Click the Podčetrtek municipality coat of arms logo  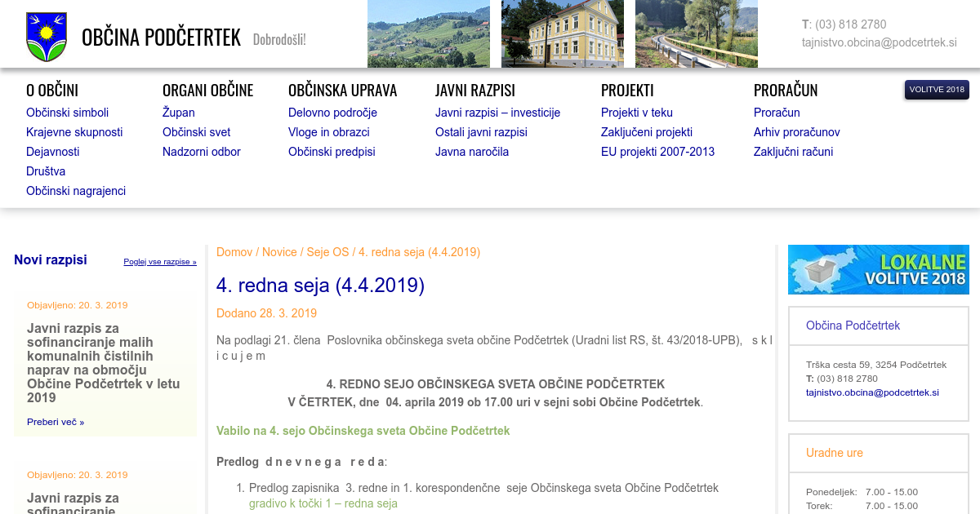[x=47, y=37]
